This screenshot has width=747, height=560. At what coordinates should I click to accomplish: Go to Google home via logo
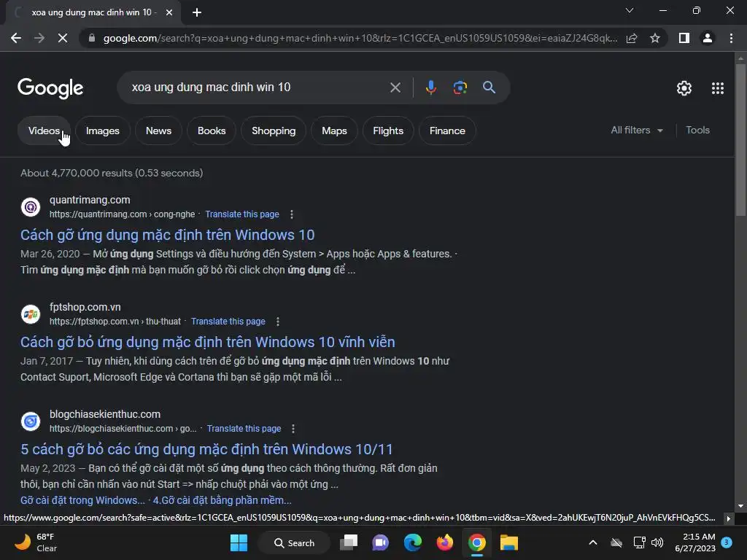(50, 88)
